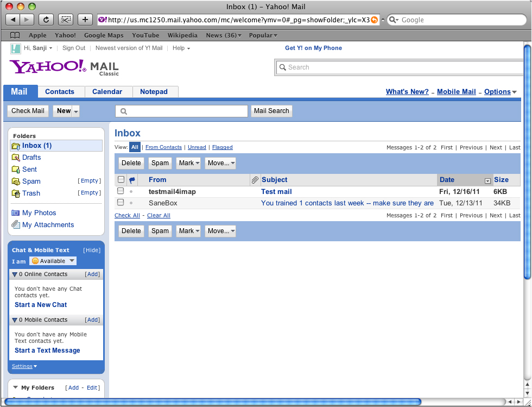
Task: Click the top Delete button
Action: [131, 163]
